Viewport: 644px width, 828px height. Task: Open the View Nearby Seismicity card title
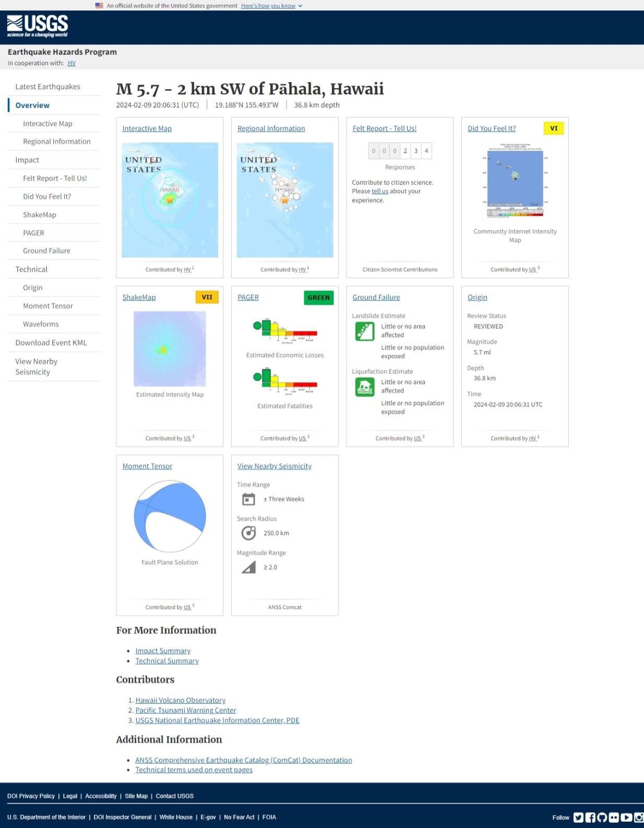coord(275,466)
